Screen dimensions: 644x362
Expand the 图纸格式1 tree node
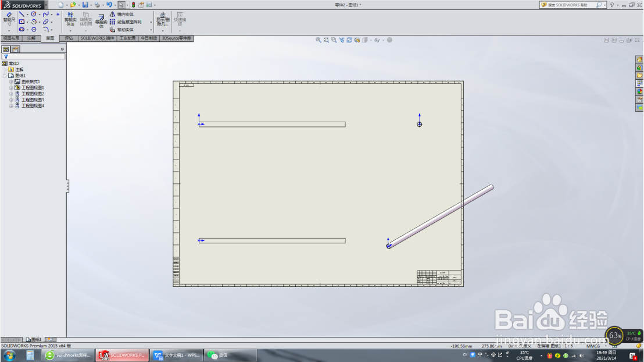point(11,81)
